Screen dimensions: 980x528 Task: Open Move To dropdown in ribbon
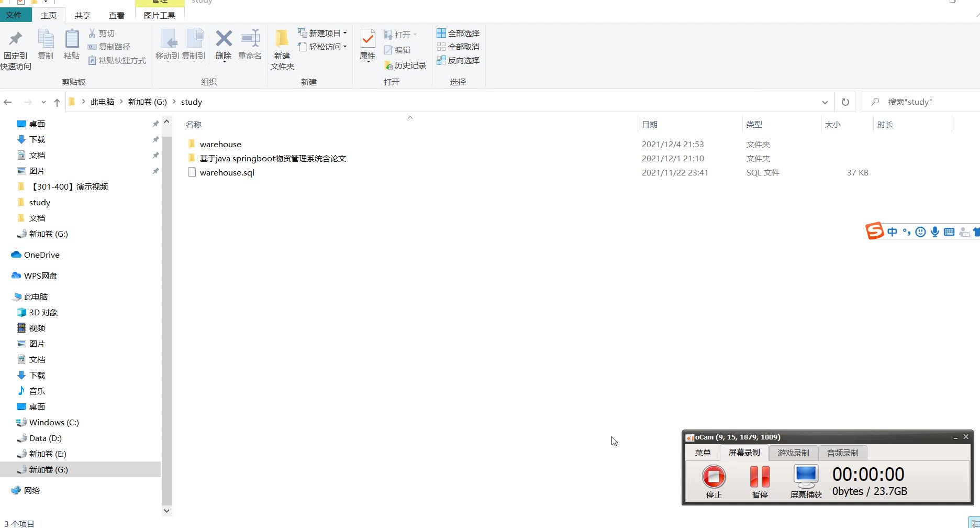(168, 62)
